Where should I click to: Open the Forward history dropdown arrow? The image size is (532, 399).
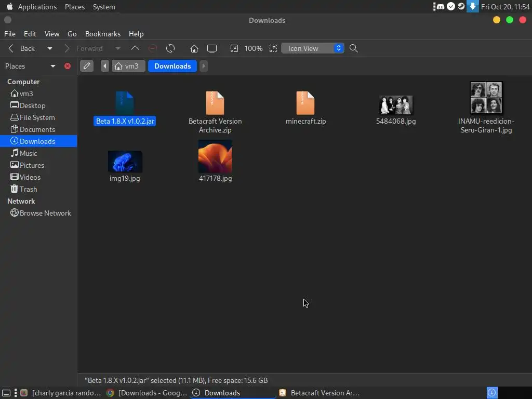tap(118, 48)
